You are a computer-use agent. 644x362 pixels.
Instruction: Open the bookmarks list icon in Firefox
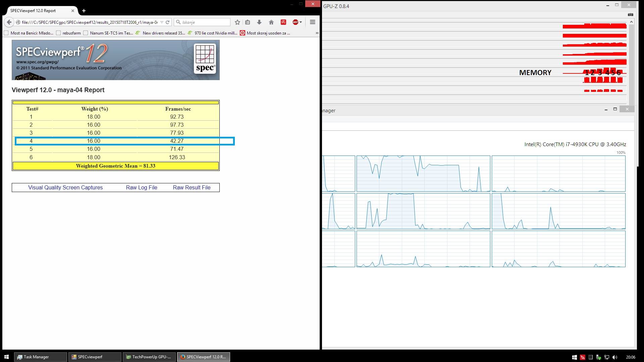point(248,22)
